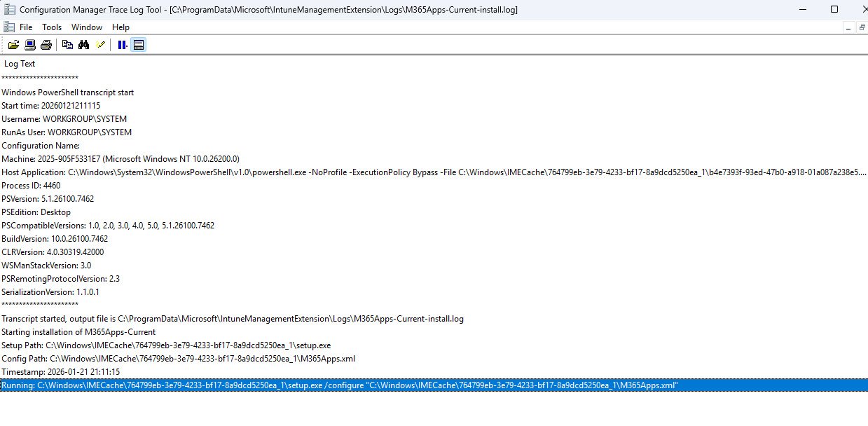868x426 pixels.
Task: Click the Copy to clipboard icon
Action: click(x=67, y=45)
